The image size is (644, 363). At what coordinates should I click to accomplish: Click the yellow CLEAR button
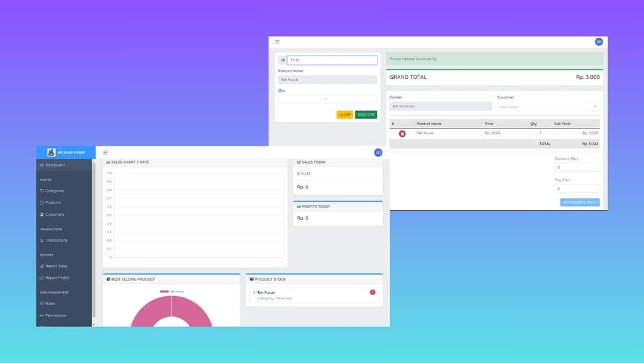[345, 115]
